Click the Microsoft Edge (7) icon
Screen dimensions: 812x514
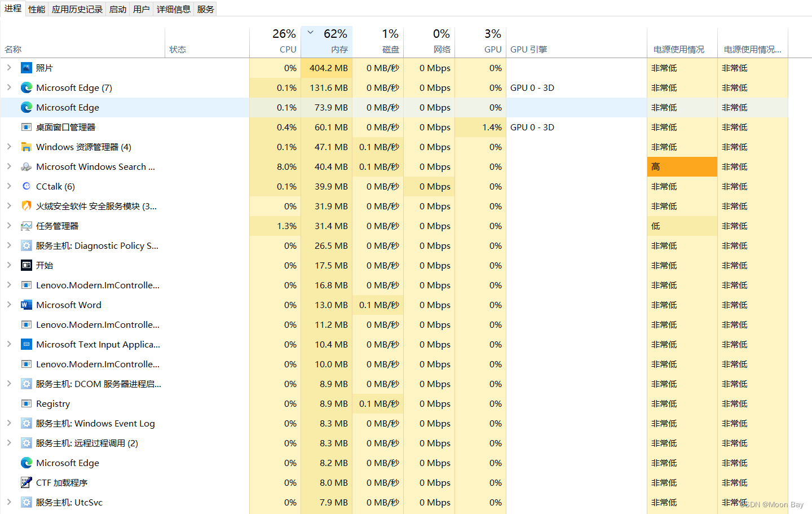(26, 87)
